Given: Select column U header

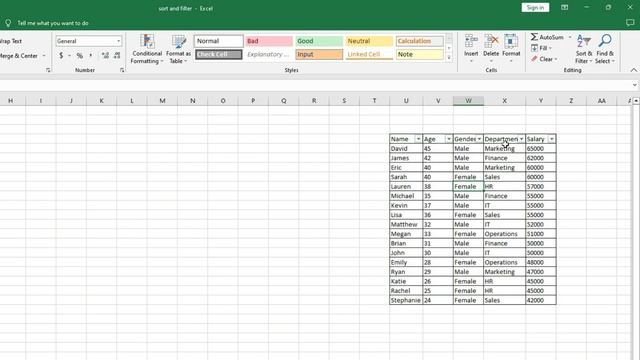Looking at the screenshot, I should tap(406, 101).
